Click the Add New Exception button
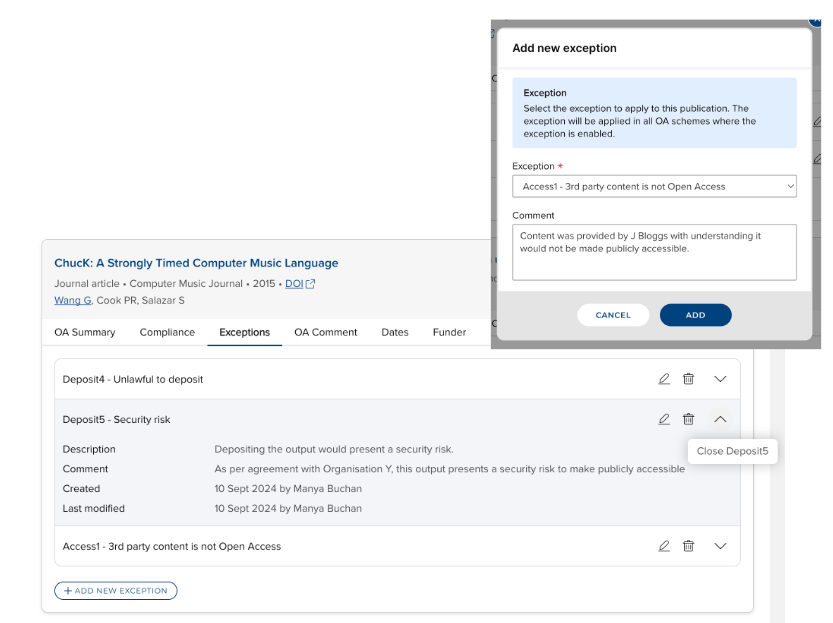The image size is (833, 623). click(x=116, y=591)
